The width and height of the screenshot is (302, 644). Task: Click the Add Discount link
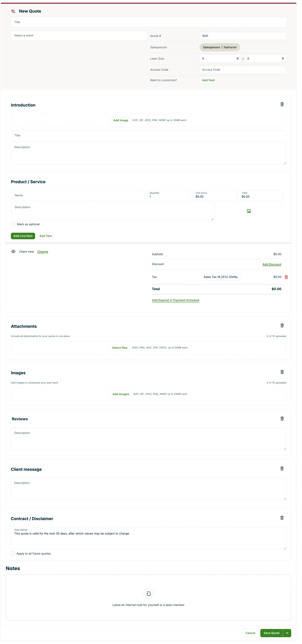pyautogui.click(x=272, y=264)
